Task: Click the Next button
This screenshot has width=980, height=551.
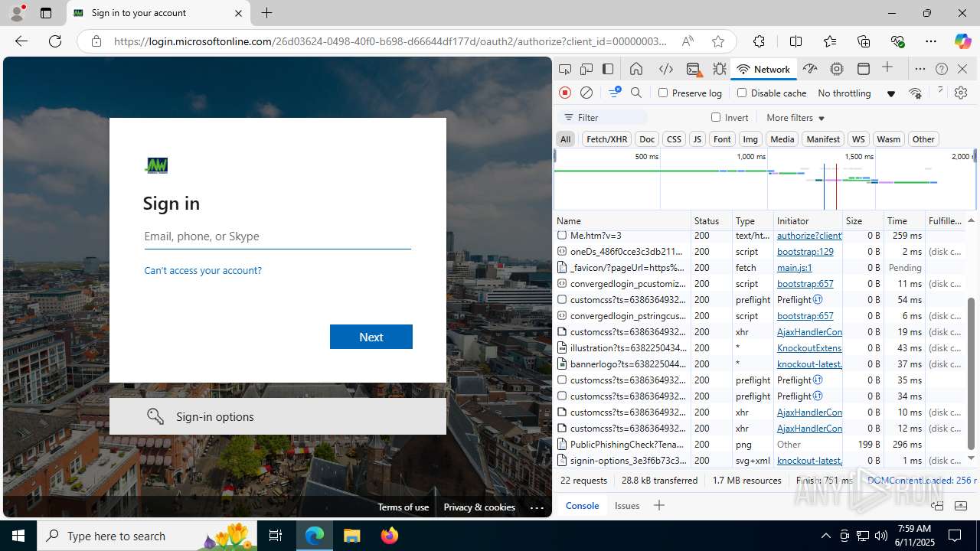Action: (x=371, y=337)
